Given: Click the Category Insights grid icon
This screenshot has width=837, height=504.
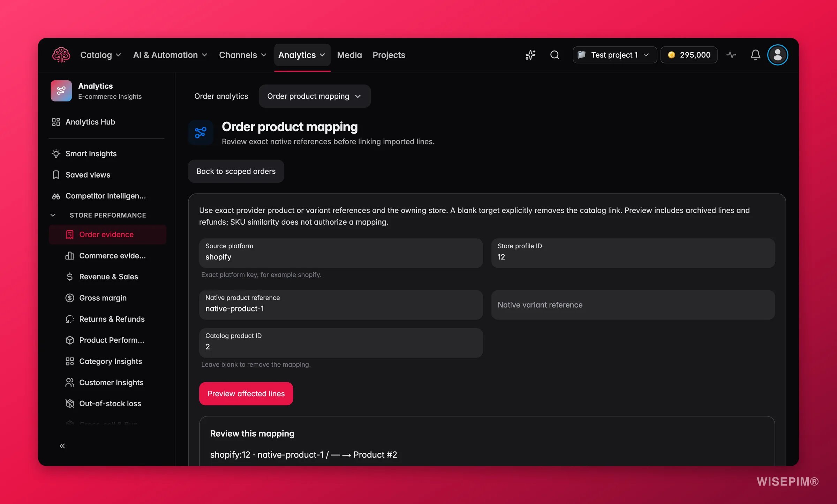Looking at the screenshot, I should click(70, 361).
